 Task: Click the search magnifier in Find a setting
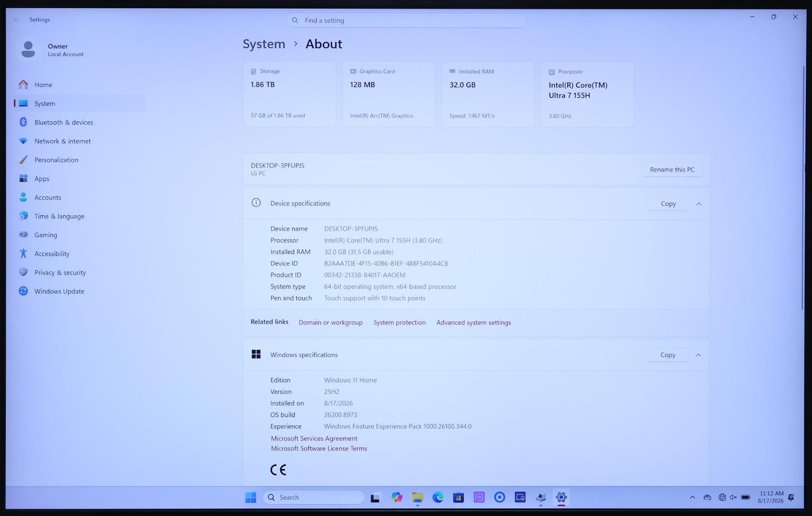click(x=295, y=20)
